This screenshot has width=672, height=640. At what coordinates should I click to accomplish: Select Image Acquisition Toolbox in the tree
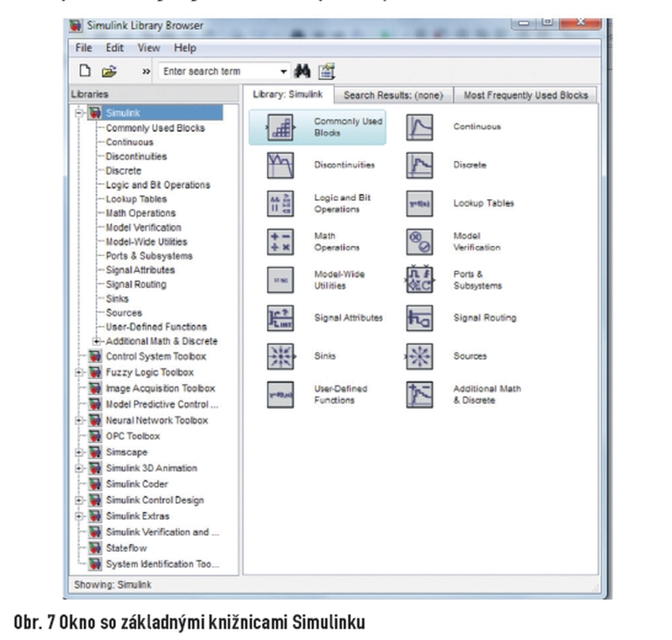click(x=160, y=389)
